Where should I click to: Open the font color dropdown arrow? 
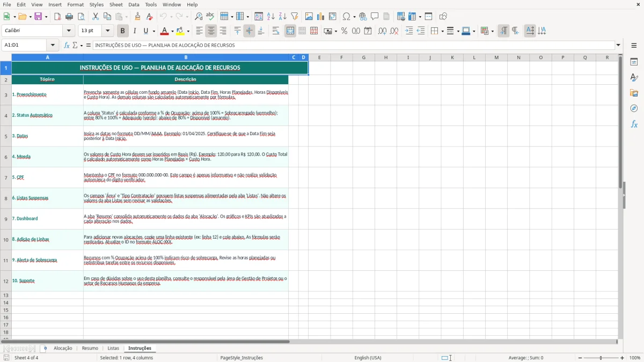pyautogui.click(x=172, y=31)
